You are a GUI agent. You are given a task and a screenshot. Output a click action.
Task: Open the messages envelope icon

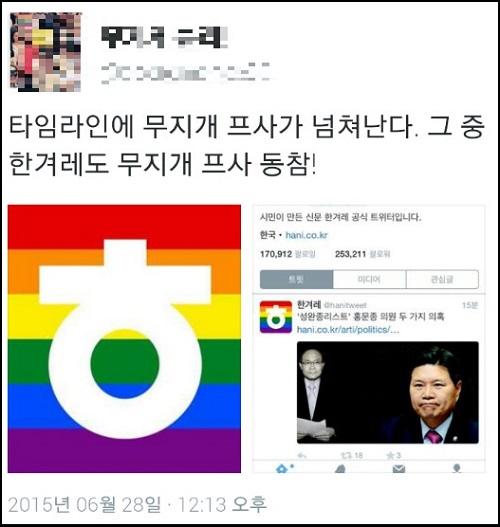click(399, 469)
